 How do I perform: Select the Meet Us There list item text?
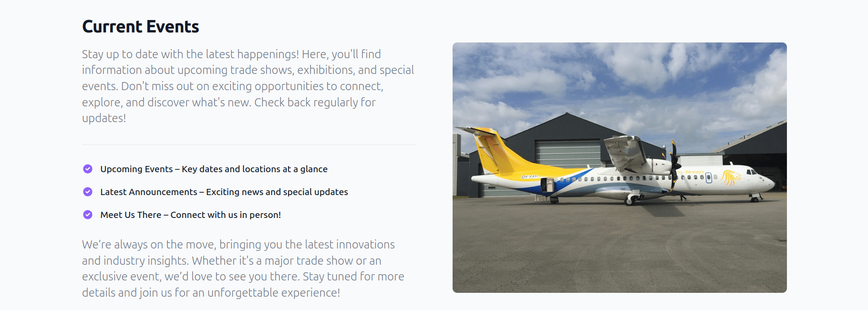[x=190, y=215]
